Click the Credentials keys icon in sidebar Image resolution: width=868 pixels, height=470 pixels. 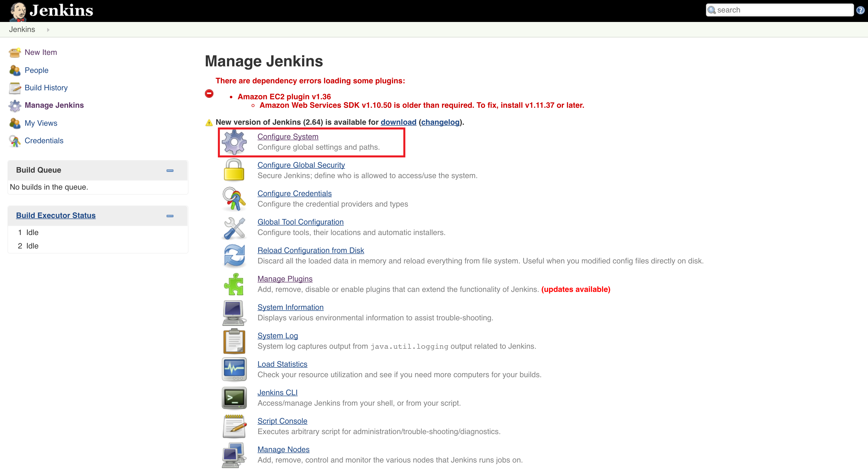15,141
